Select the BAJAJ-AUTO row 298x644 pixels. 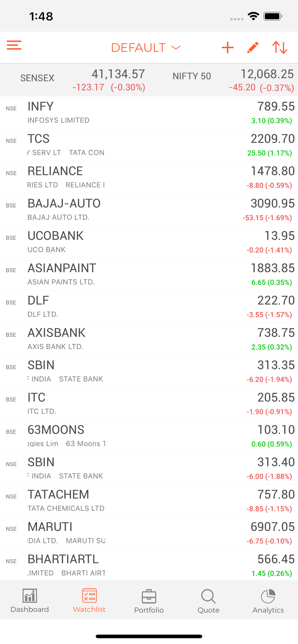(x=149, y=210)
